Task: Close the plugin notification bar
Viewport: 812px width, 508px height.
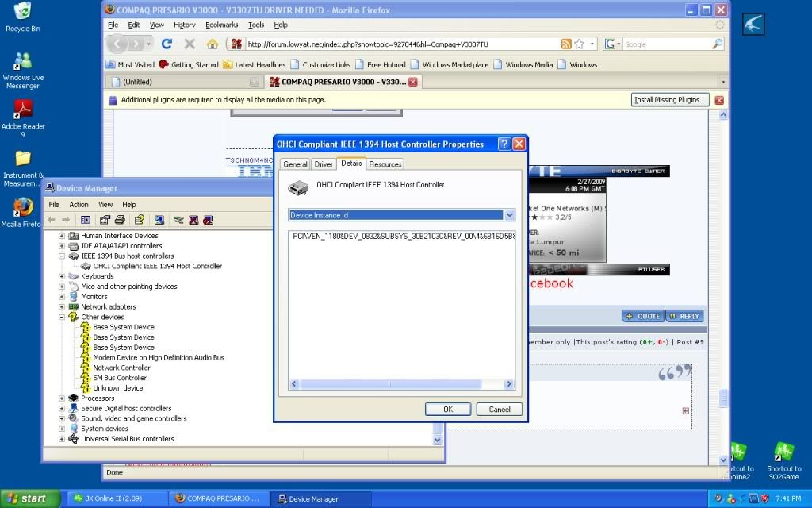Action: (719, 100)
